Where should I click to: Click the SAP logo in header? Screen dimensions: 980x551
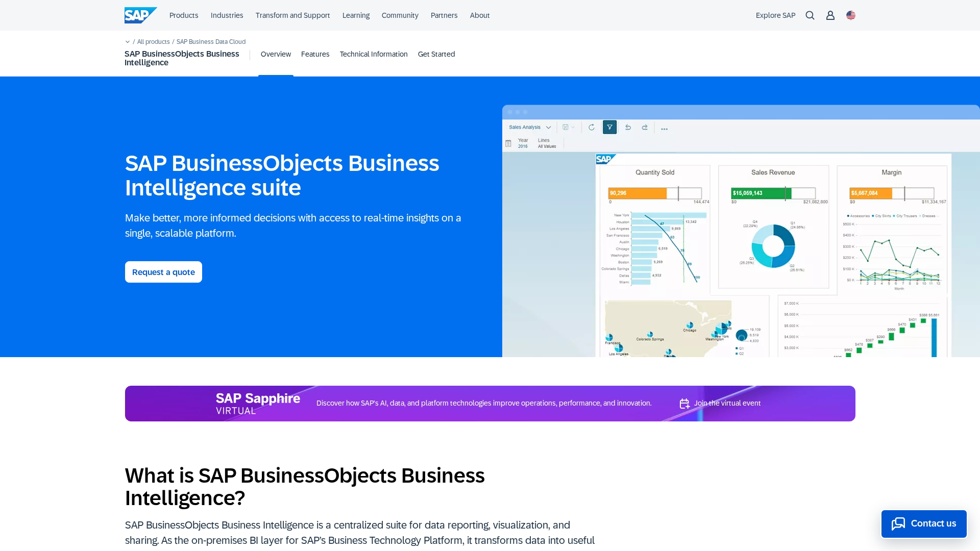tap(141, 15)
